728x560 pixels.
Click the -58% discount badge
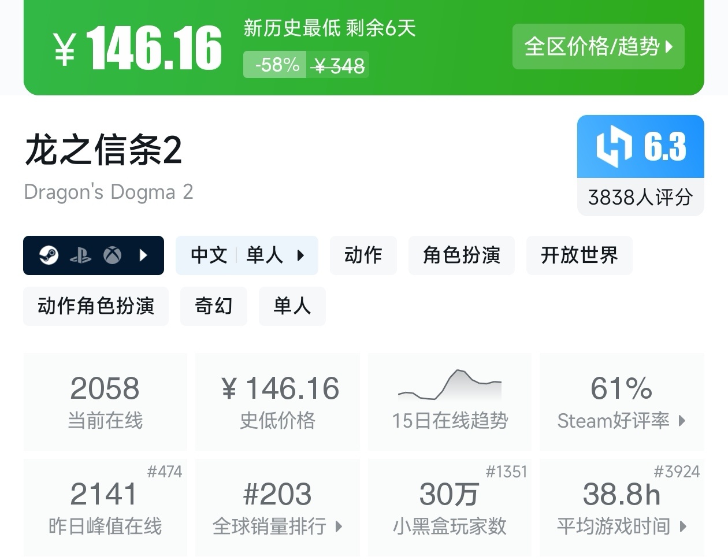pos(275,65)
